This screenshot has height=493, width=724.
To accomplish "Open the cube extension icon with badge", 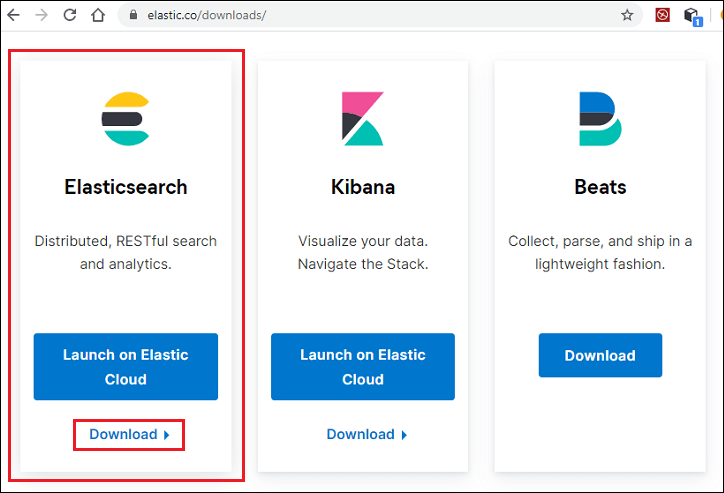I will (x=693, y=16).
